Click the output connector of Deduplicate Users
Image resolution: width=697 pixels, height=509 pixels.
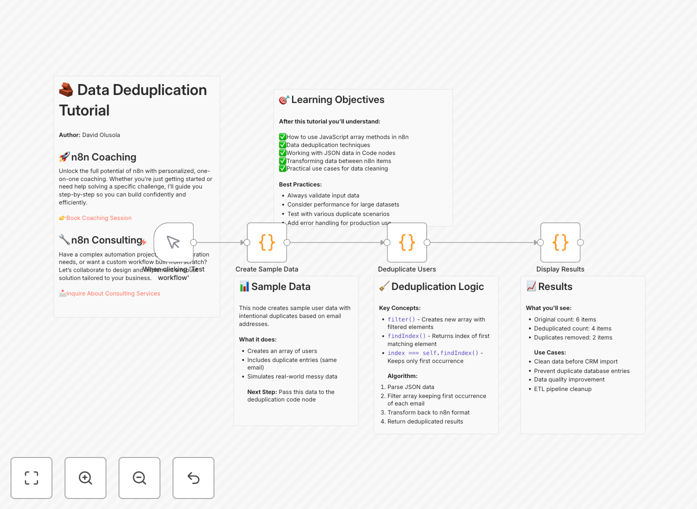tap(427, 242)
